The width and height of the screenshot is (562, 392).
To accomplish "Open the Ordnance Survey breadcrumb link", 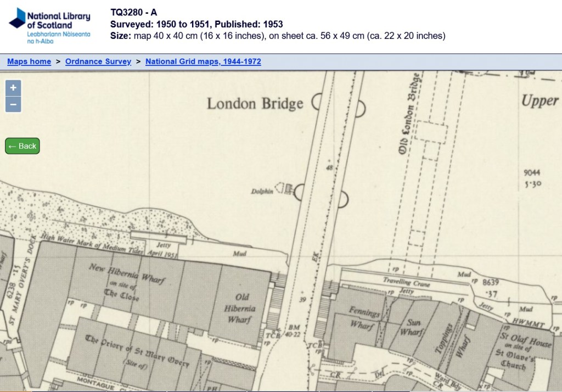I will (x=98, y=61).
